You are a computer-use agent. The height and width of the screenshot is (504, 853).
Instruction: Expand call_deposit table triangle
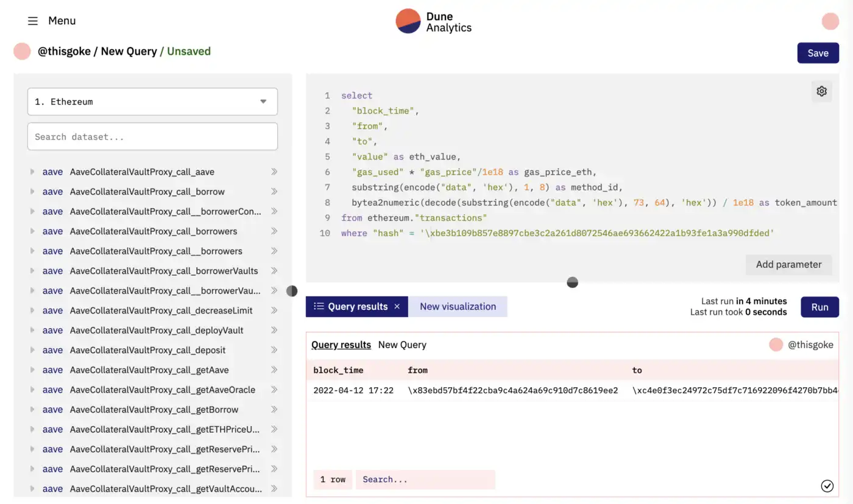coord(32,350)
